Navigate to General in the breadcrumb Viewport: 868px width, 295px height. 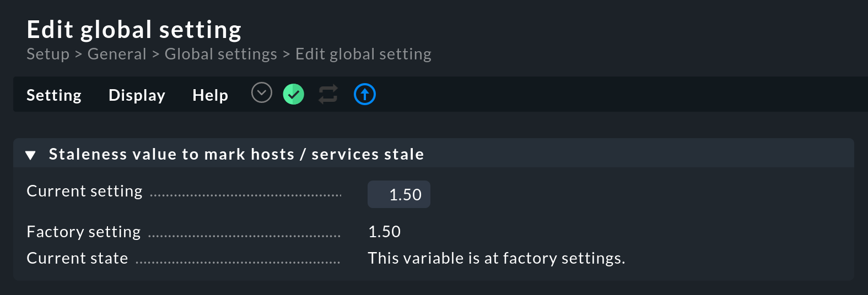(117, 54)
